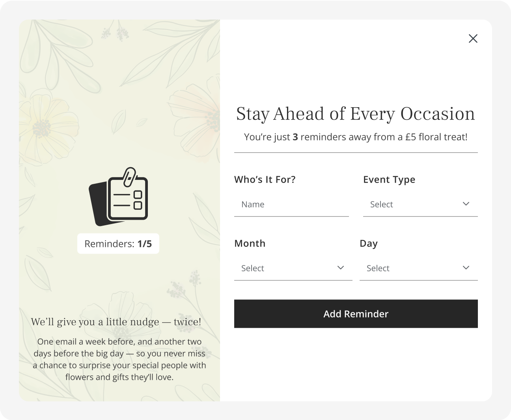Image resolution: width=511 pixels, height=420 pixels.
Task: Click the "Stay Ahead of Every Occasion" heading
Action: 356,114
